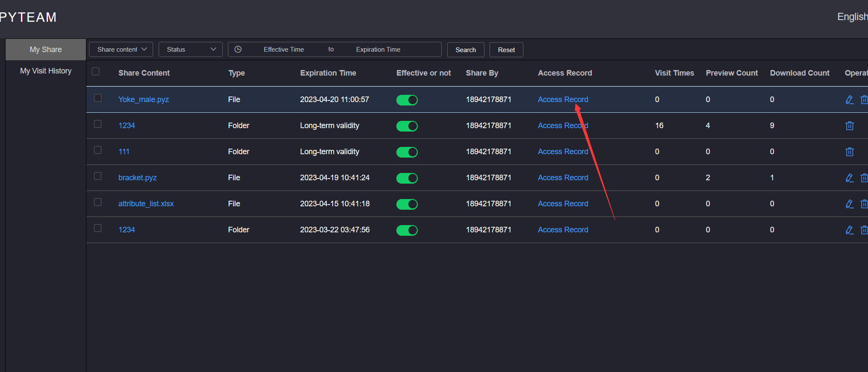Toggle the effective switch for Yoke_male.pyz
This screenshot has width=868, height=372.
[407, 100]
